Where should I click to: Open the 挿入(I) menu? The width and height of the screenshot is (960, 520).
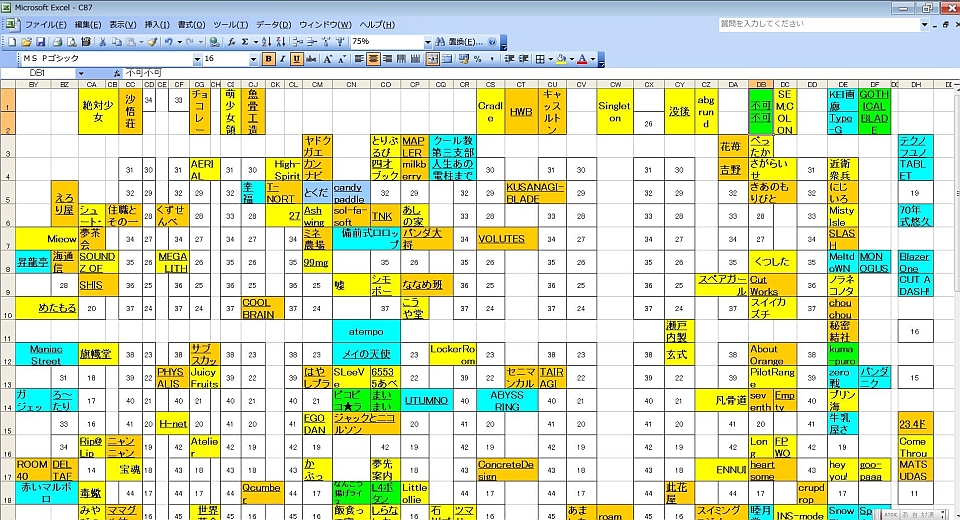point(157,25)
